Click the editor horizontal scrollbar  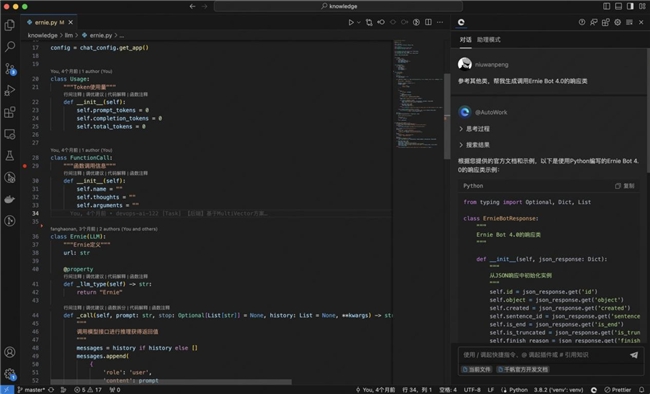[x=171, y=382]
